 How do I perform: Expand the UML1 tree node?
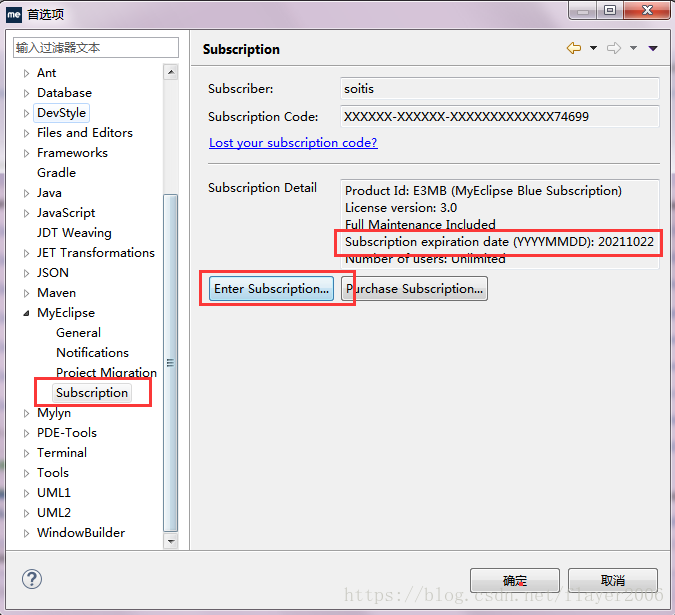tap(26, 493)
